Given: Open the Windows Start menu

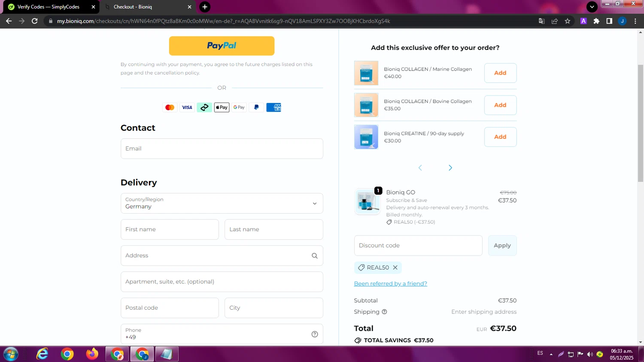Looking at the screenshot, I should click(x=10, y=354).
